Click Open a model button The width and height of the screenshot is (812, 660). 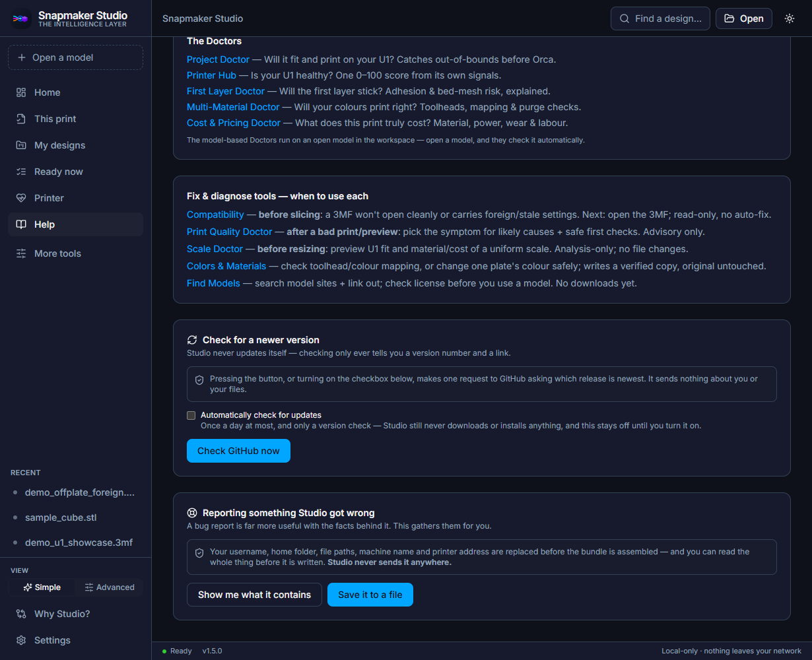click(75, 57)
